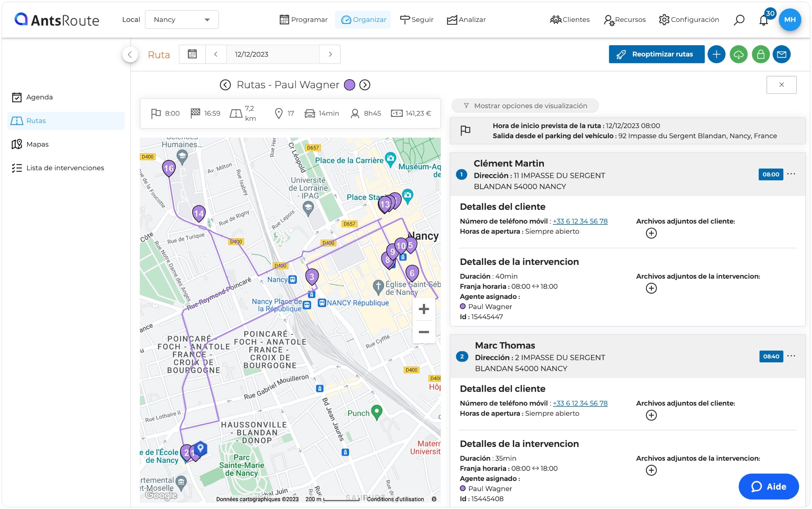
Task: Click Conditions d'utilisation map link
Action: [x=395, y=499]
